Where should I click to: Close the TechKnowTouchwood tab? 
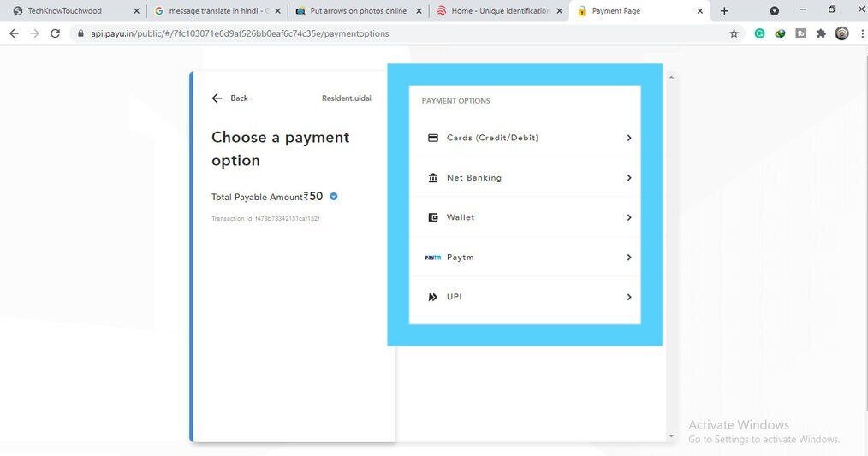(x=137, y=11)
